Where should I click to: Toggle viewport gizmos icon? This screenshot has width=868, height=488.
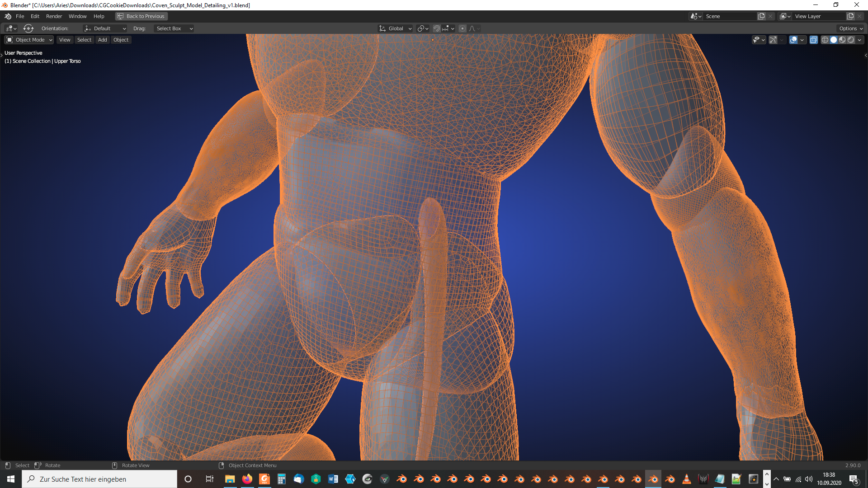(773, 40)
